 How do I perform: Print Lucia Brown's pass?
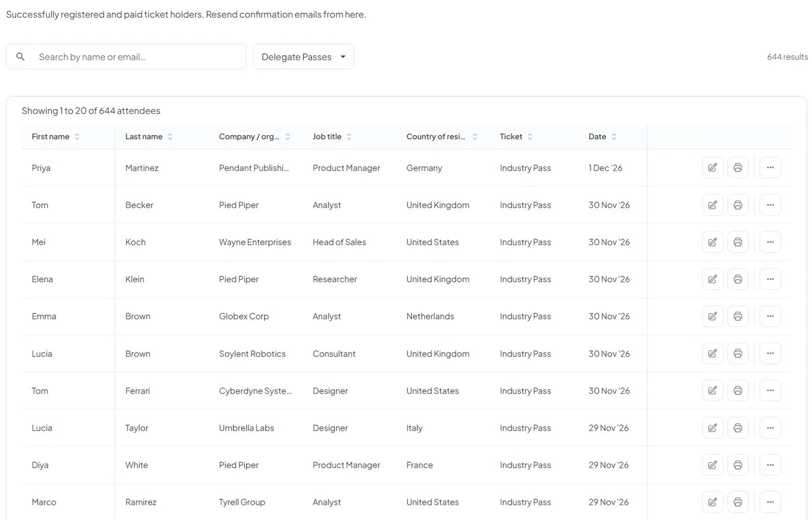[x=738, y=353]
